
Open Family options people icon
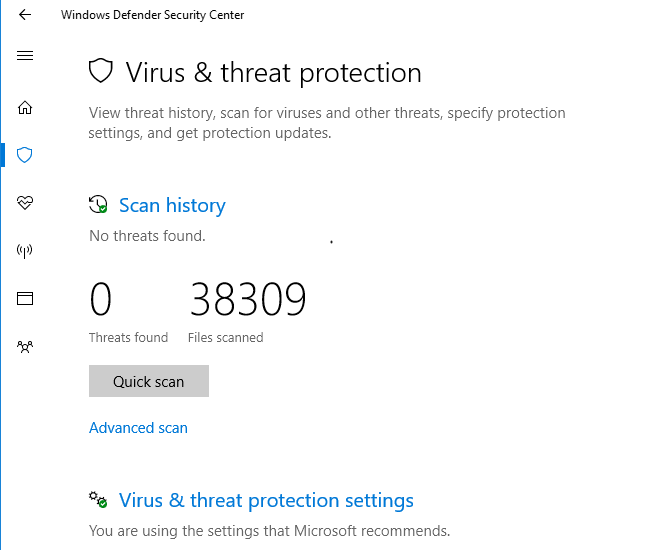pyautogui.click(x=25, y=347)
